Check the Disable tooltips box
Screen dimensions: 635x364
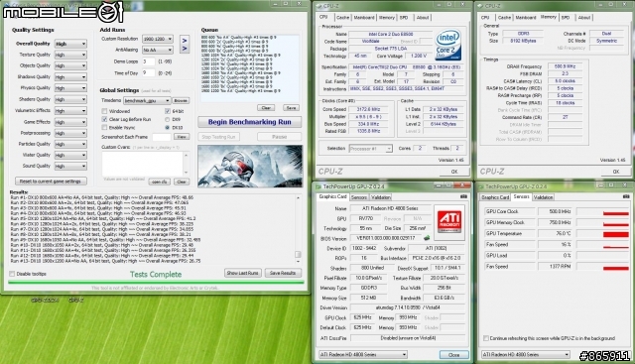[12, 274]
